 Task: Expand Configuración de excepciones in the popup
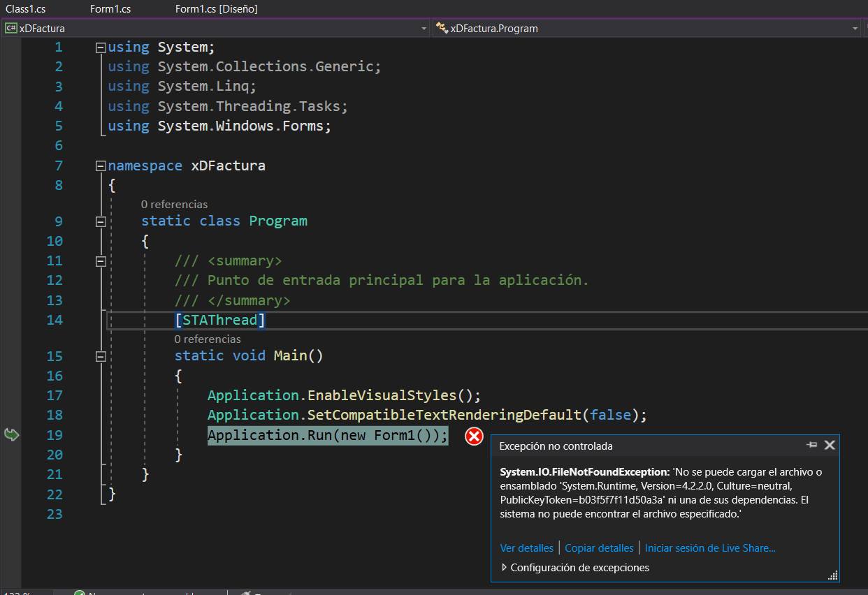tap(505, 568)
